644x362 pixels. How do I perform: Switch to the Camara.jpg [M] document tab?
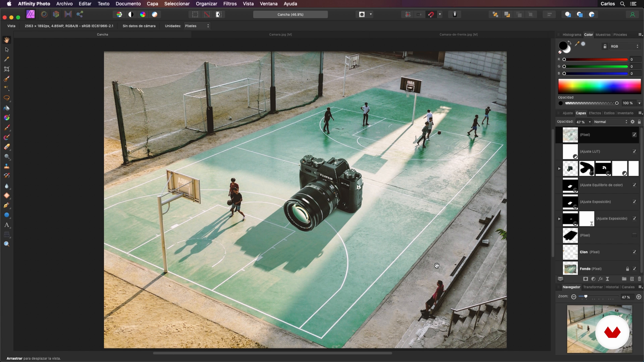pos(281,35)
